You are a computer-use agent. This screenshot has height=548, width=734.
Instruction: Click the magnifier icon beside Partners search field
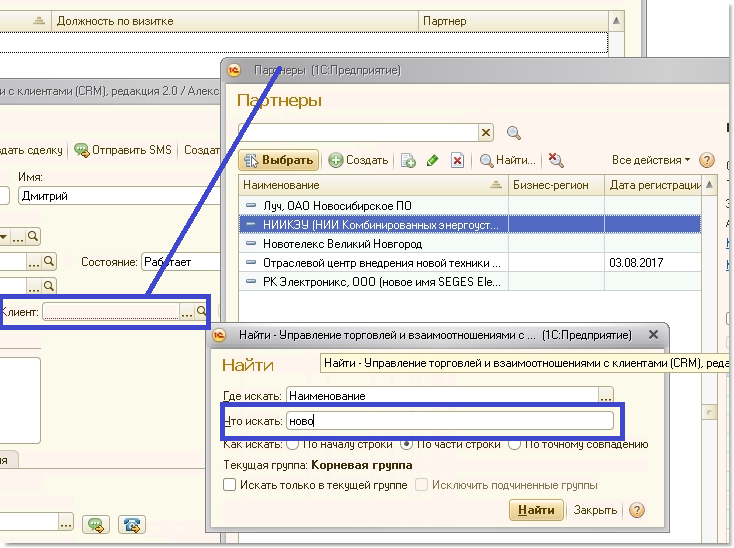point(514,133)
